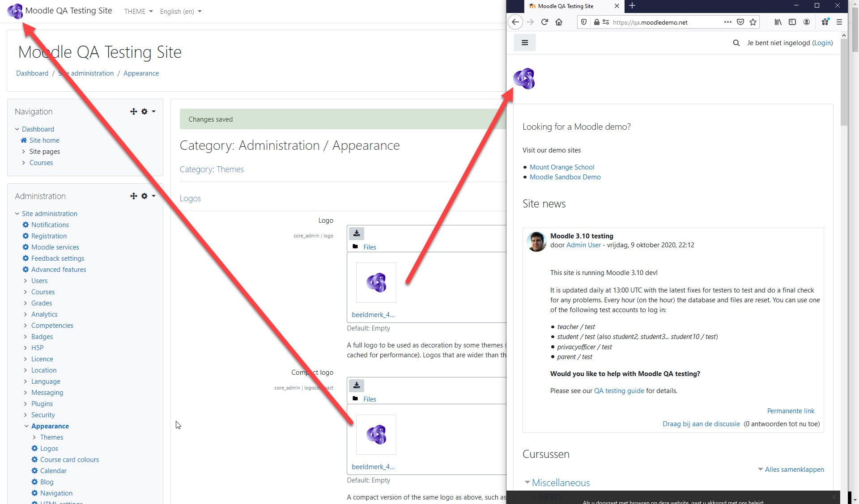Open Advanced features settings
859x504 pixels.
(x=59, y=269)
